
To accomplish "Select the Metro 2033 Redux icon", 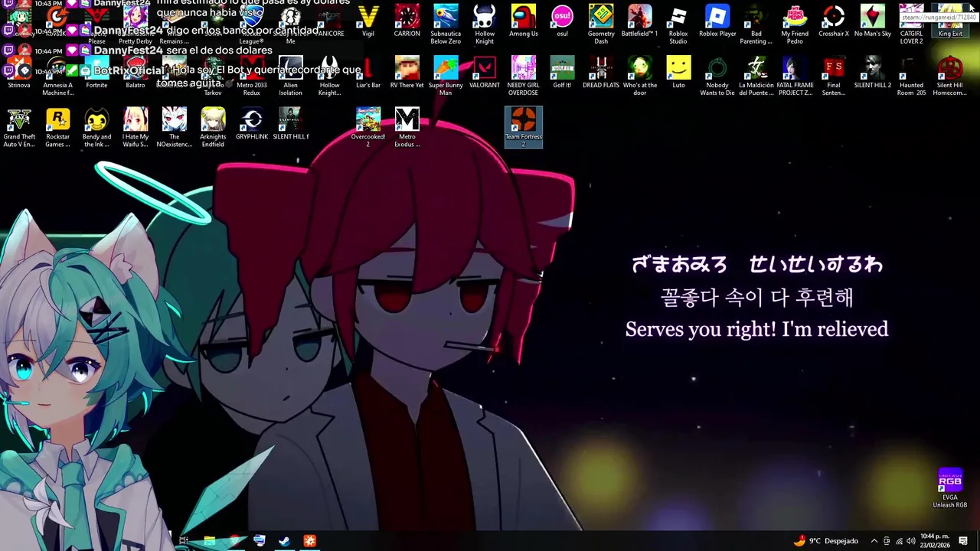I will click(x=252, y=76).
